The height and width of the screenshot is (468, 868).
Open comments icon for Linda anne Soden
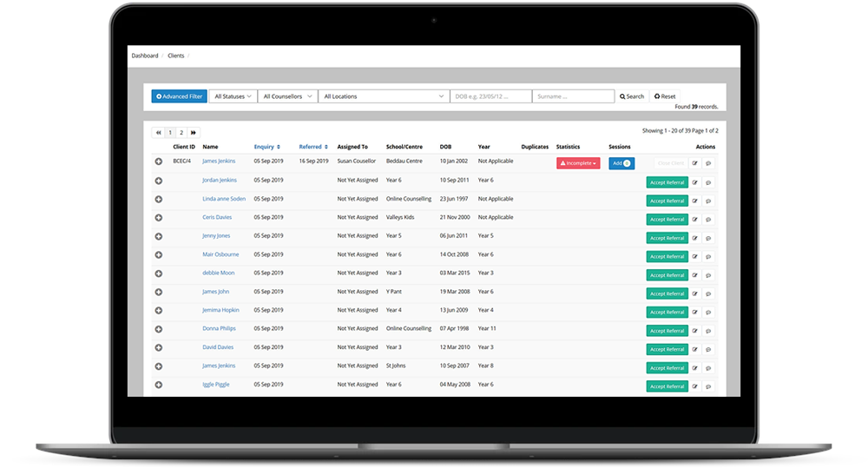click(708, 201)
